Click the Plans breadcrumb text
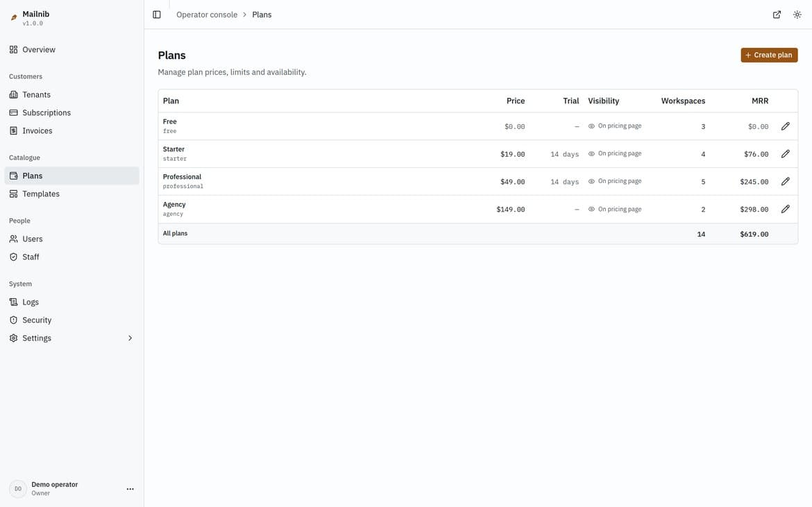The height and width of the screenshot is (507, 812). point(262,15)
